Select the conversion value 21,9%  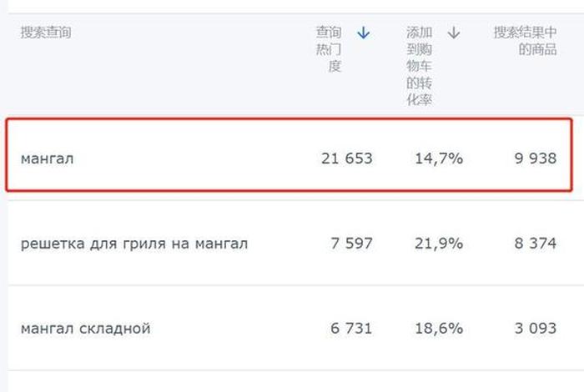[438, 244]
